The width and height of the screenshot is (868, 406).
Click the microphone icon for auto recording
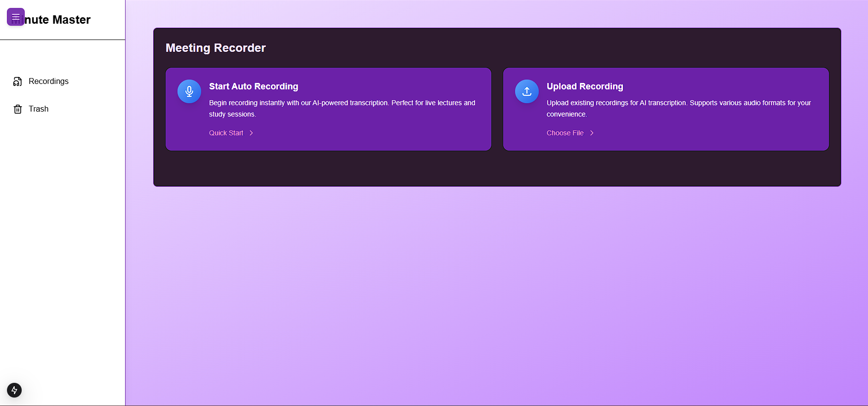189,91
